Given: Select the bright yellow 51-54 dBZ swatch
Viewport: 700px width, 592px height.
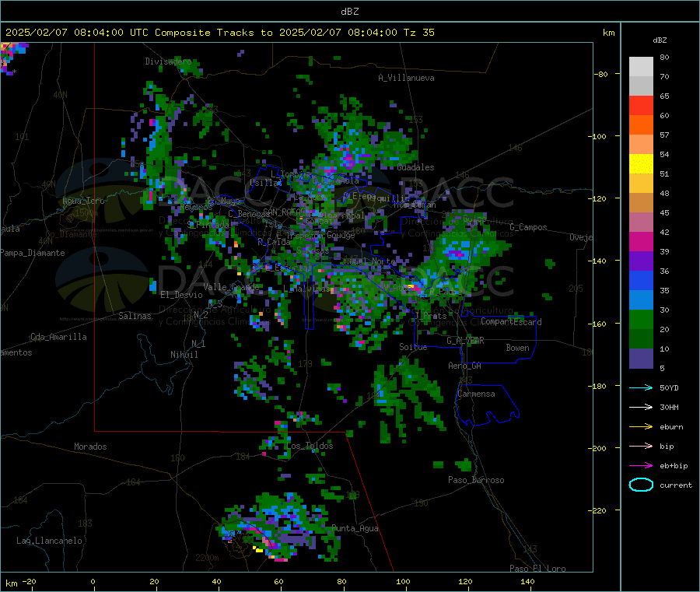Looking at the screenshot, I should tap(641, 164).
